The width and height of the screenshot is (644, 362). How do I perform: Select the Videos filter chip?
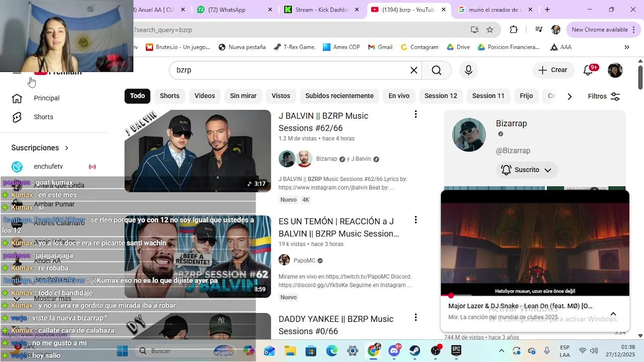point(205,96)
